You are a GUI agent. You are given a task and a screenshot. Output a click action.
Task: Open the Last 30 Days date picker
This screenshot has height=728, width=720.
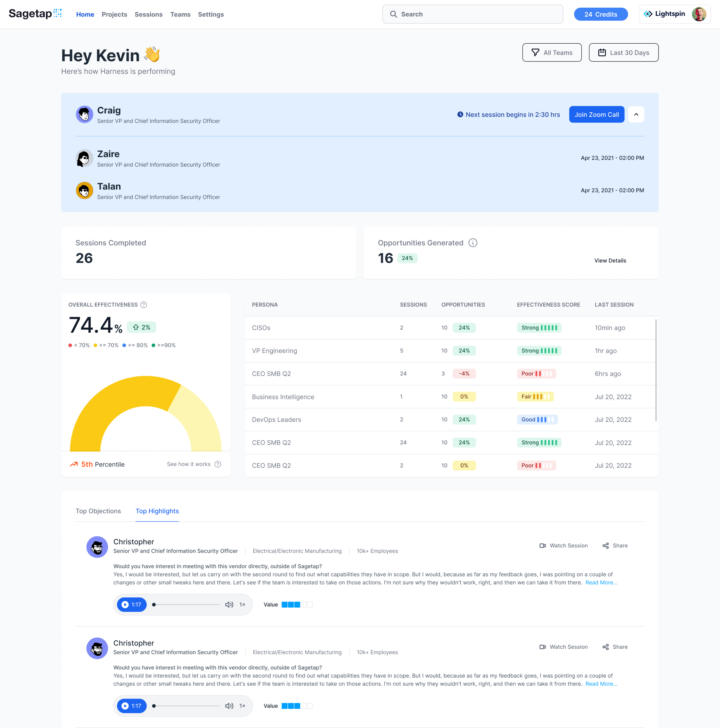click(623, 53)
